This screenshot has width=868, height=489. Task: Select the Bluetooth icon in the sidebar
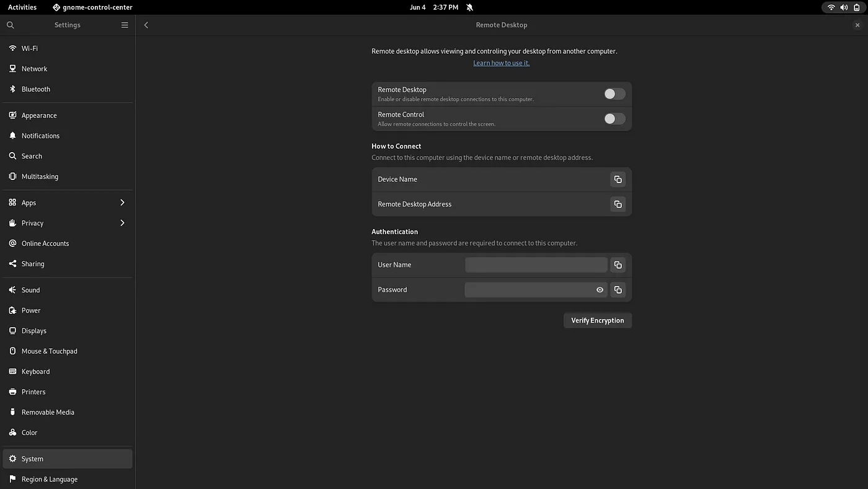[12, 89]
